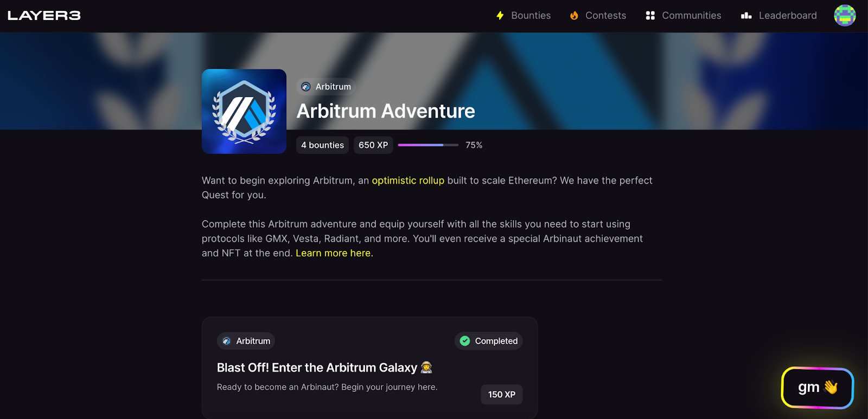Viewport: 868px width, 419px height.
Task: Click the 4 bounties tag
Action: click(323, 145)
